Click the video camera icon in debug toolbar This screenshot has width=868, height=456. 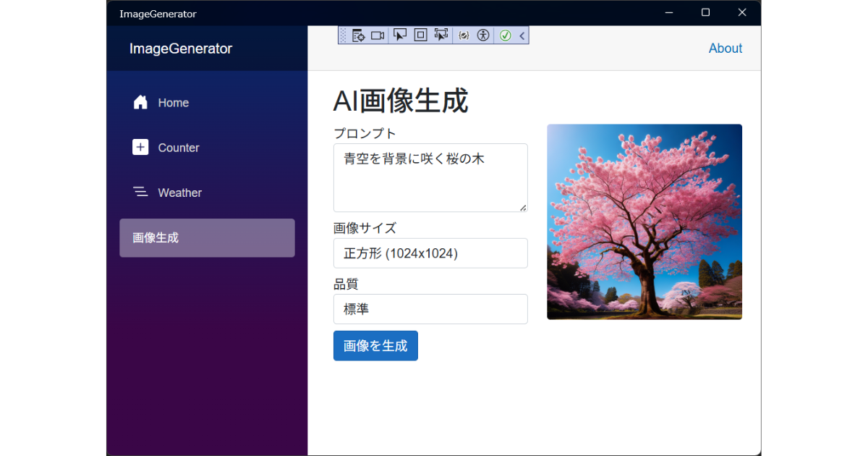(x=378, y=35)
